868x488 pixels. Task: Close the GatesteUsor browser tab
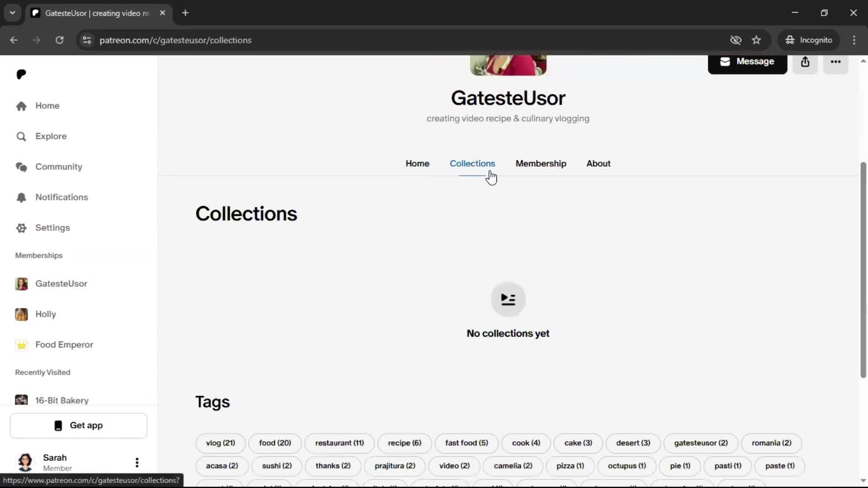[162, 13]
